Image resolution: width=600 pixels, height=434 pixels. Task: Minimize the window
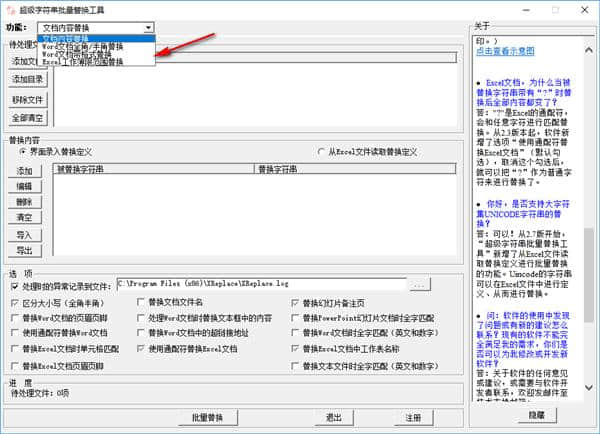(x=526, y=10)
